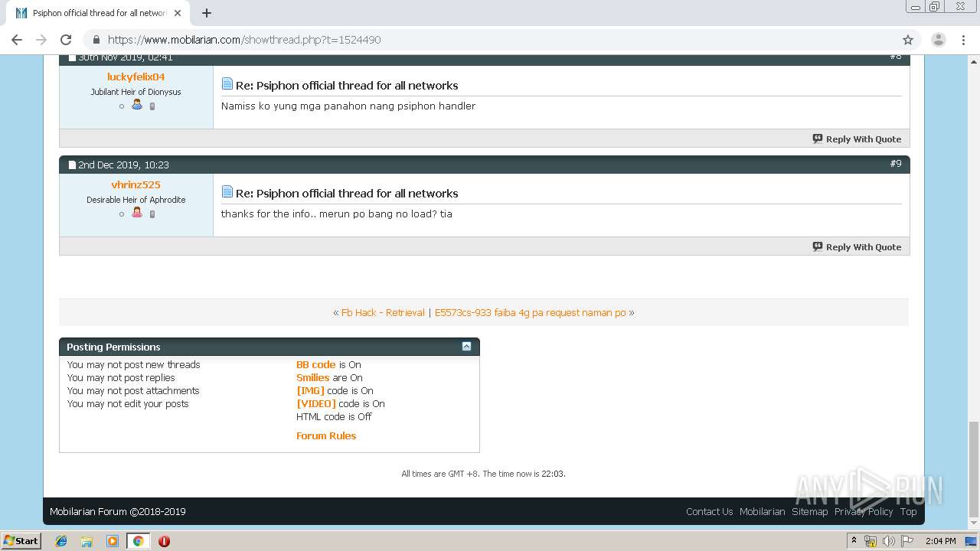Open post permalink #9
Viewport: 980px width, 551px height.
[896, 164]
